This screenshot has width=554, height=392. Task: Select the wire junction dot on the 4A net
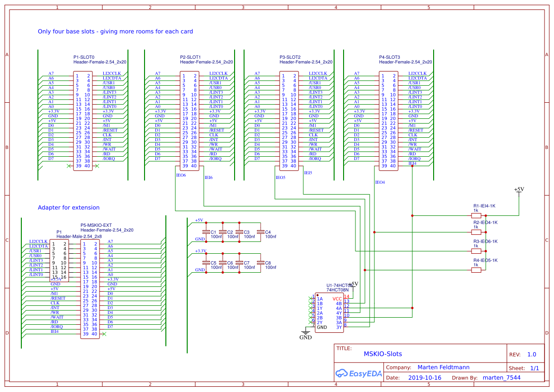412,308
